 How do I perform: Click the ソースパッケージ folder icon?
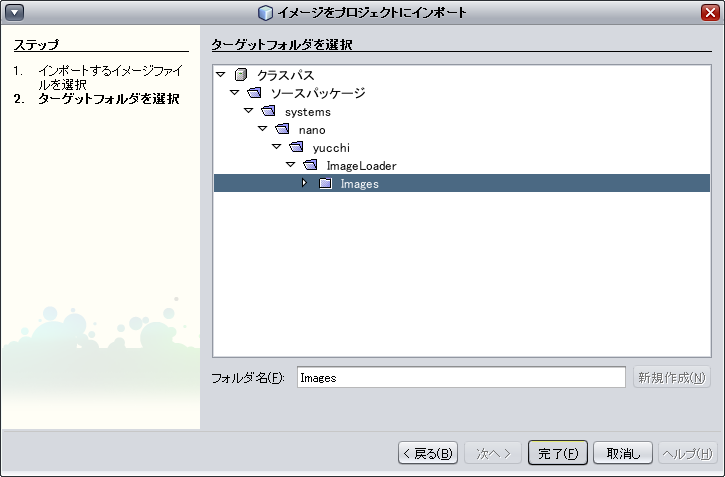[x=254, y=93]
